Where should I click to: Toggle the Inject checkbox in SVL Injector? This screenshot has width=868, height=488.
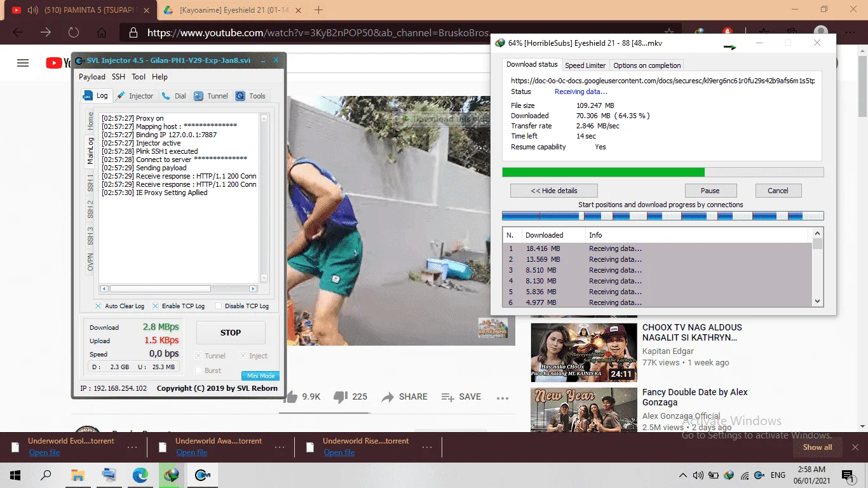coord(243,356)
